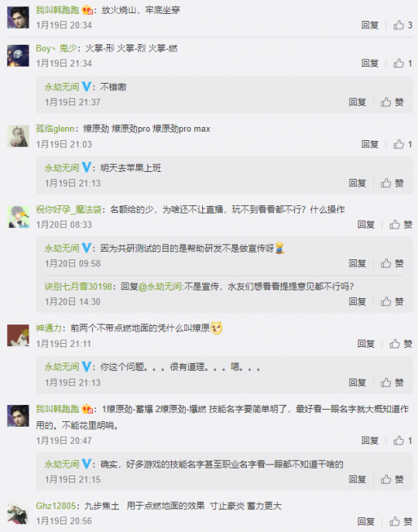The image size is (418, 532).
Task: Reply to the 放火烧山 comment
Action: (370, 25)
